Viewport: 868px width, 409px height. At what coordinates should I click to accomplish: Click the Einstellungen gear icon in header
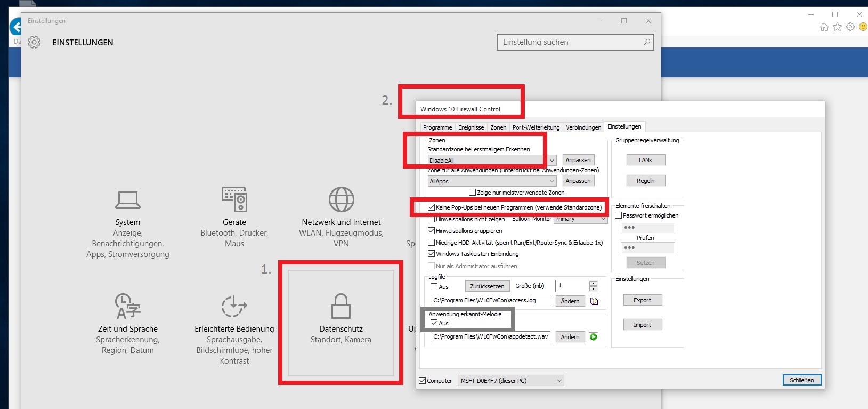click(34, 42)
